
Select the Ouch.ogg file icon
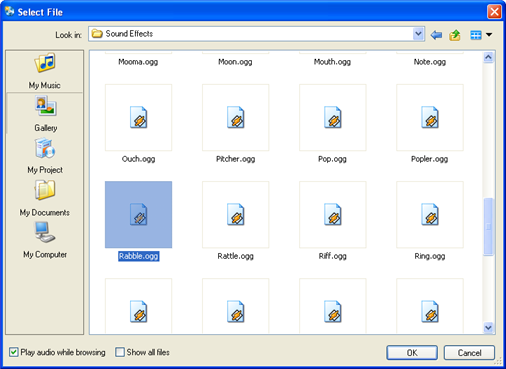click(x=138, y=117)
